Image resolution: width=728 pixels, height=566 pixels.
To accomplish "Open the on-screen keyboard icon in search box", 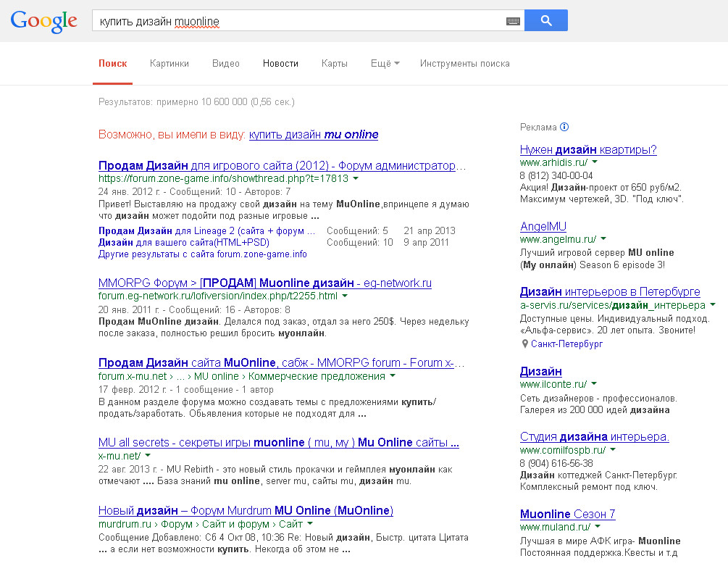I will pyautogui.click(x=513, y=21).
